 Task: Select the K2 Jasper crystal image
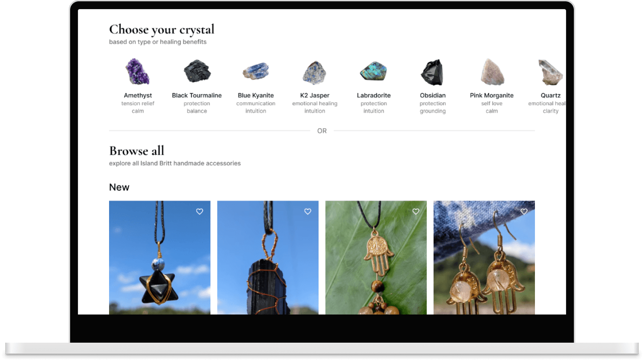[315, 72]
